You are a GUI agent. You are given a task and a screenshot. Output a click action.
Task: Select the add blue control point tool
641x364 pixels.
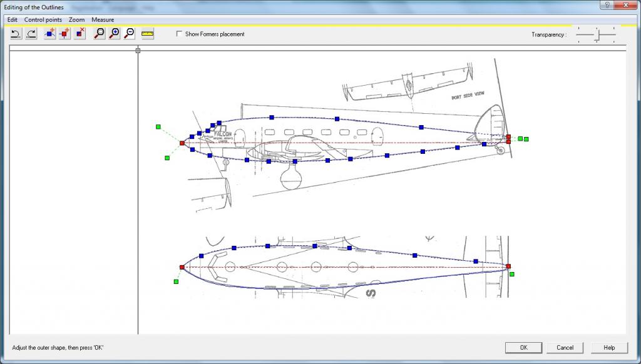click(x=50, y=34)
